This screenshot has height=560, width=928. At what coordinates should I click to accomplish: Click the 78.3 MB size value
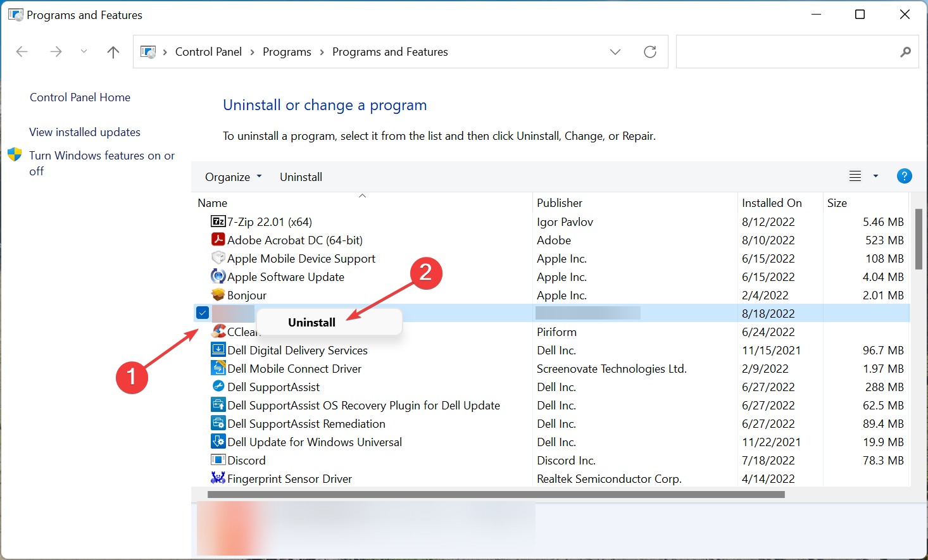click(x=883, y=461)
